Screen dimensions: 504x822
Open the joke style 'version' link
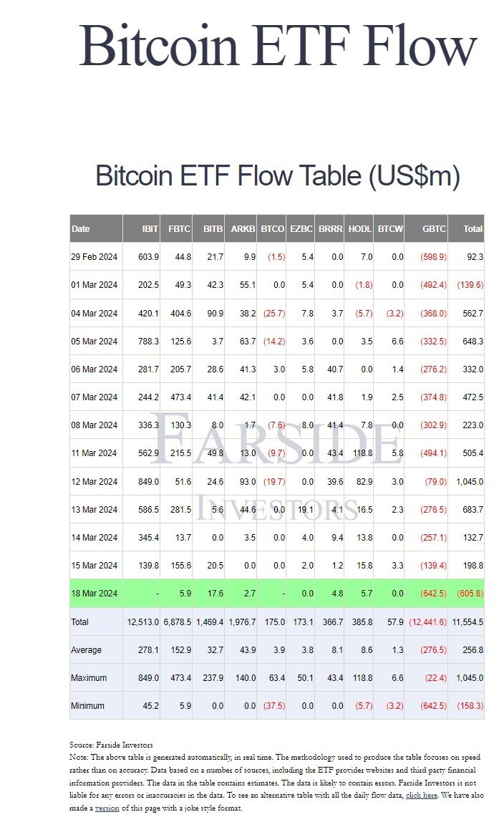pyautogui.click(x=107, y=808)
